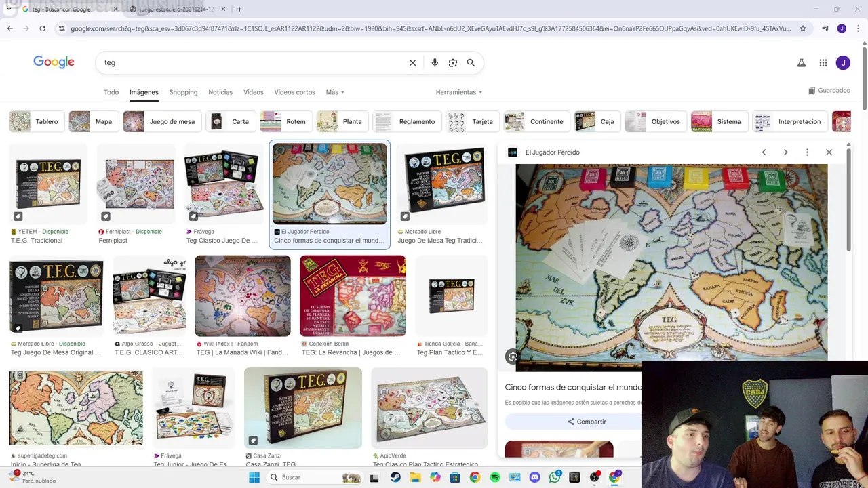This screenshot has width=868, height=488.
Task: Click the Compartir button
Action: (x=587, y=422)
